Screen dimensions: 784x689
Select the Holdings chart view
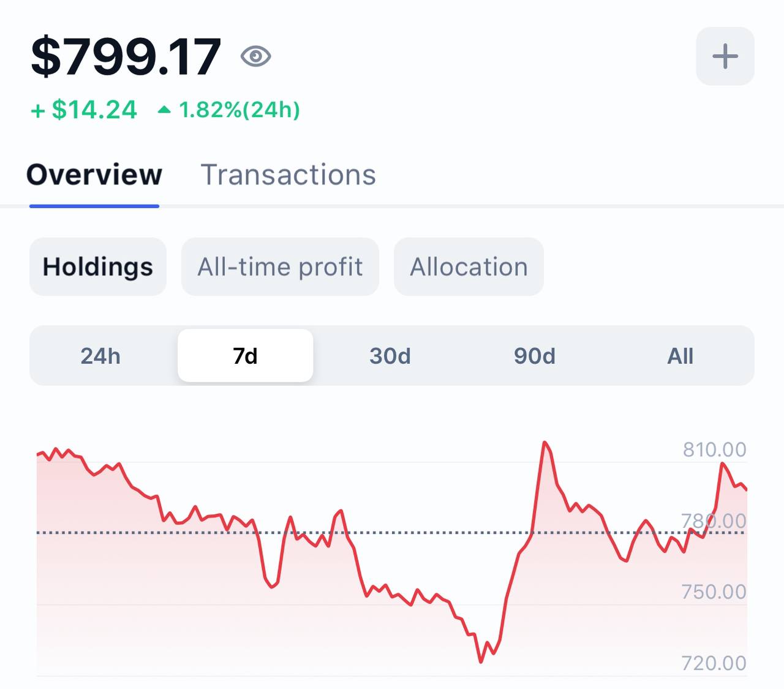click(x=98, y=267)
